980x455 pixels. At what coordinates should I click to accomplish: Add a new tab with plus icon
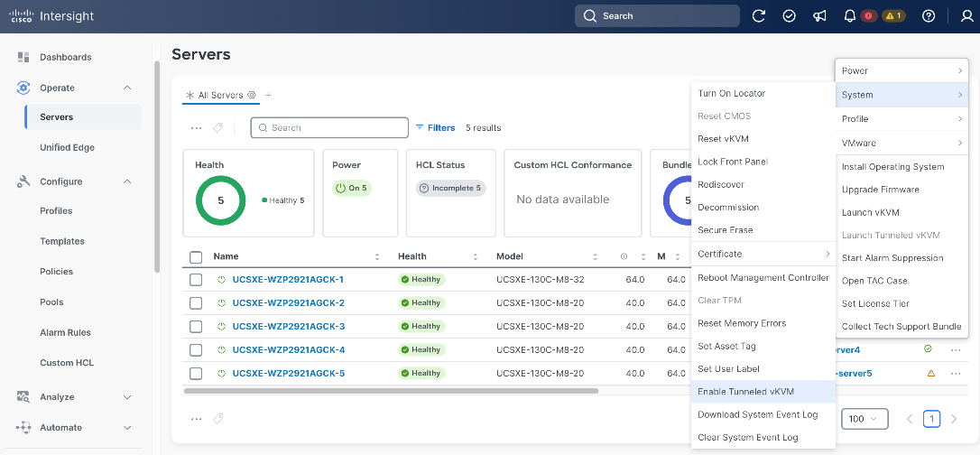[x=268, y=95]
